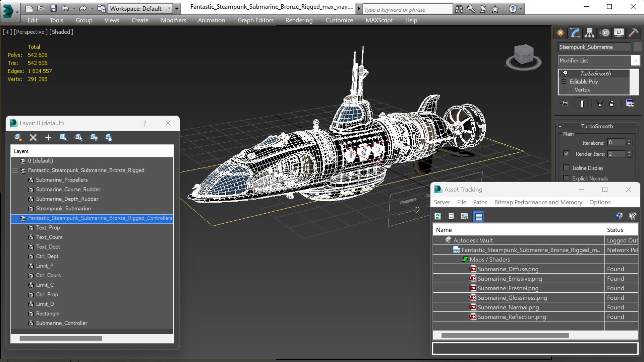Image resolution: width=644 pixels, height=362 pixels.
Task: Open the Graph Editors menu
Action: pyautogui.click(x=255, y=20)
